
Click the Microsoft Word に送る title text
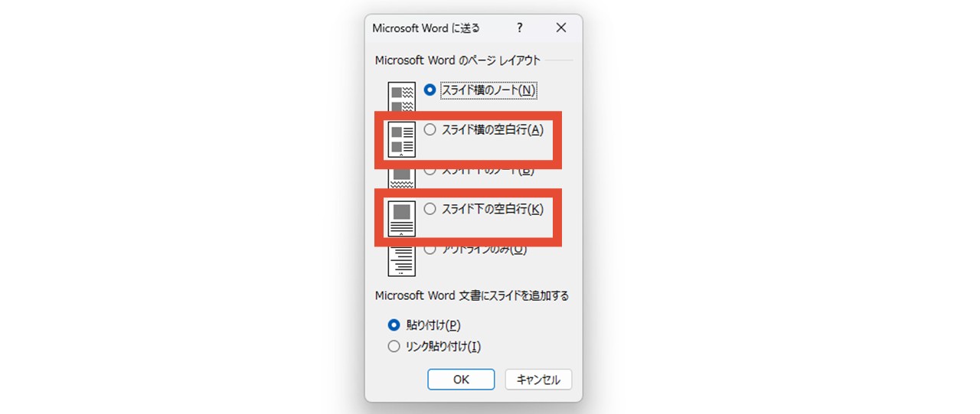[426, 28]
